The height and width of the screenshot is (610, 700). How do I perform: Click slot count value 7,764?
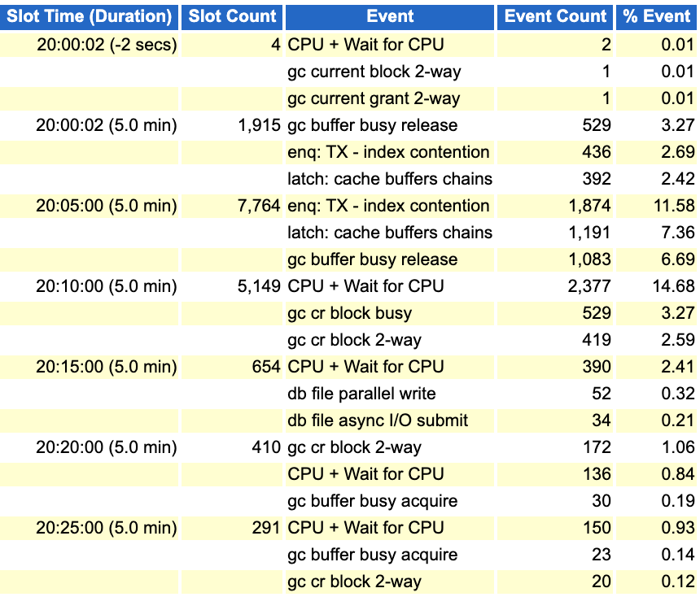pos(259,206)
